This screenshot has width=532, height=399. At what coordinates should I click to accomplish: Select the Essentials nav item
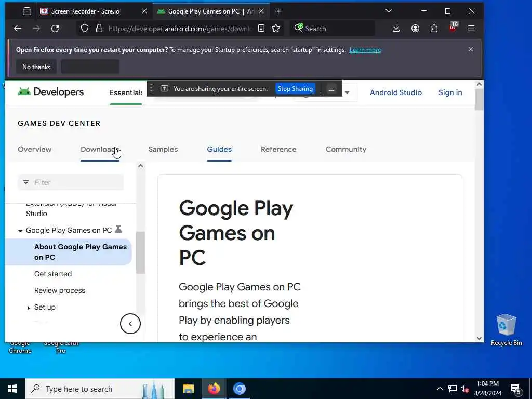pyautogui.click(x=126, y=92)
